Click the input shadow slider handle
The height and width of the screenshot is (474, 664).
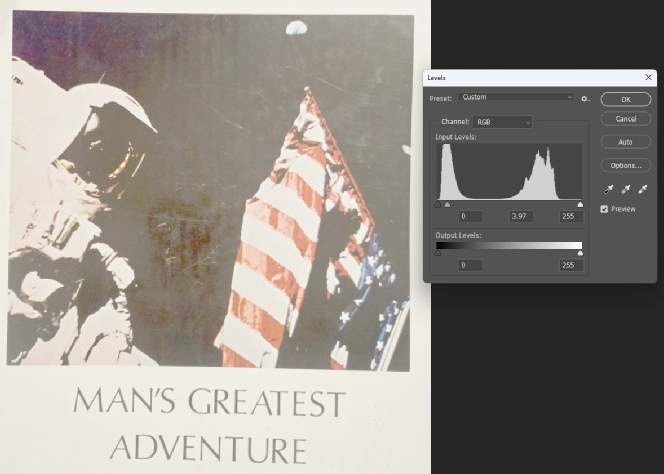point(438,204)
